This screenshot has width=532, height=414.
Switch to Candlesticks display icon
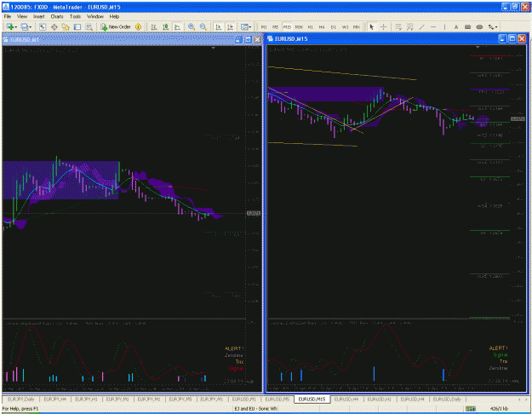click(166, 26)
